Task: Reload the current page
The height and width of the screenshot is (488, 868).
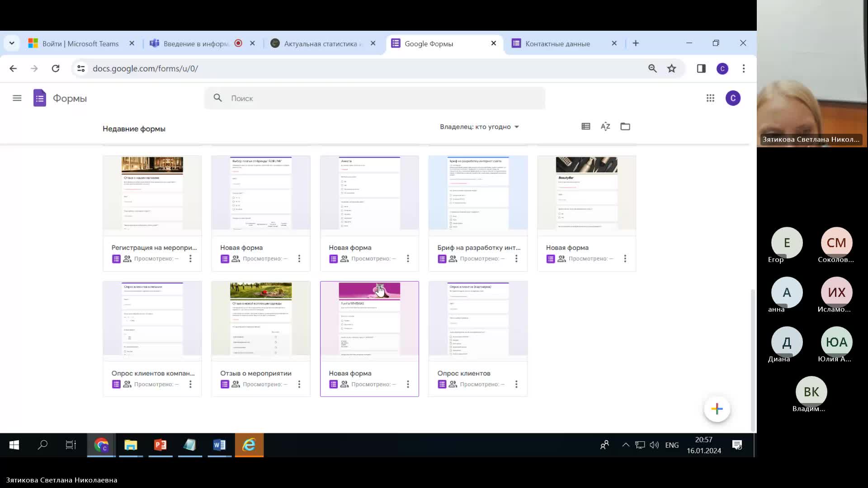Action: [56, 68]
